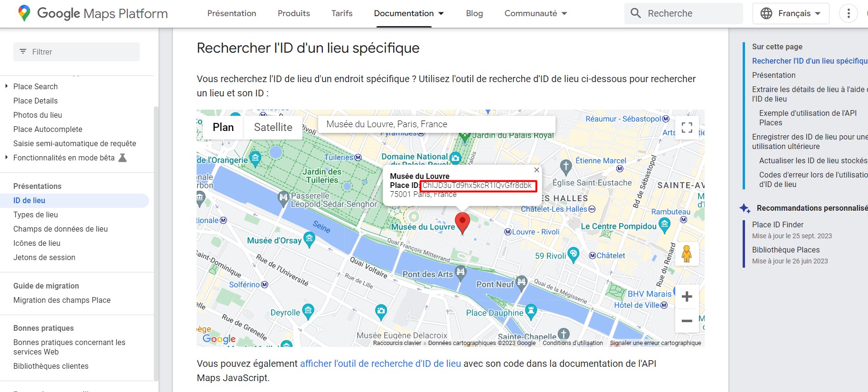Open Types de lieu in the sidebar
868x392 pixels.
pos(36,215)
